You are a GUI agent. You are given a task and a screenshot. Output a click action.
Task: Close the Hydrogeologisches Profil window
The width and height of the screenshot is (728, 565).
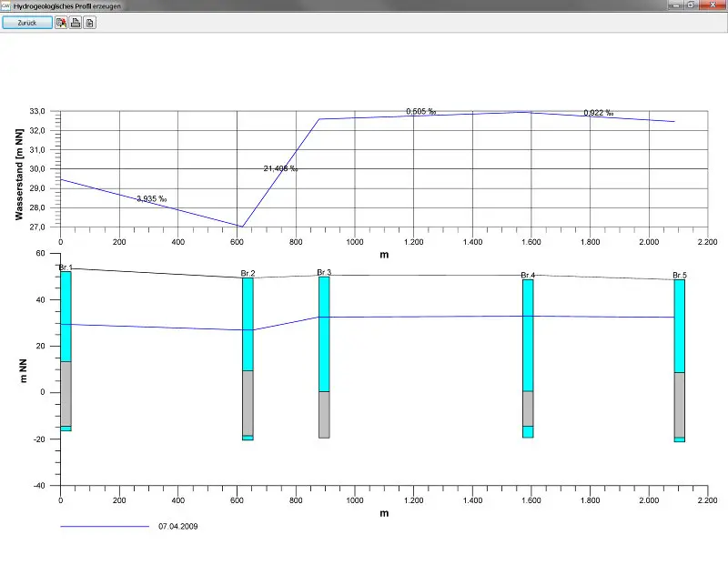(x=713, y=5)
